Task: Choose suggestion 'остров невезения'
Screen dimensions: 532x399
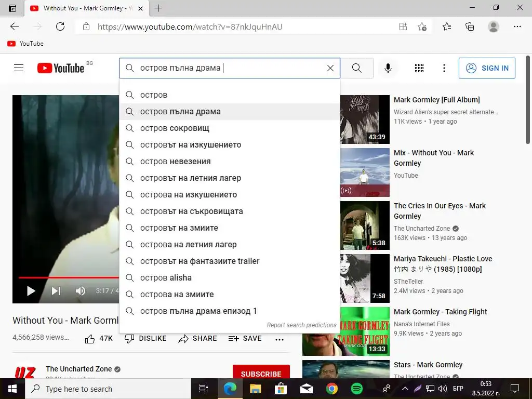Action: click(230, 162)
